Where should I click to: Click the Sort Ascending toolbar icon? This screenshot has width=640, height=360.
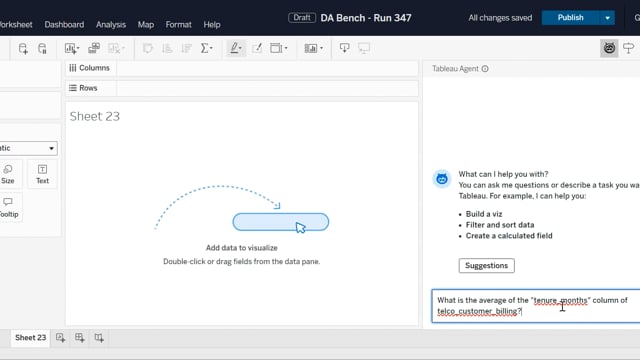[x=167, y=49]
